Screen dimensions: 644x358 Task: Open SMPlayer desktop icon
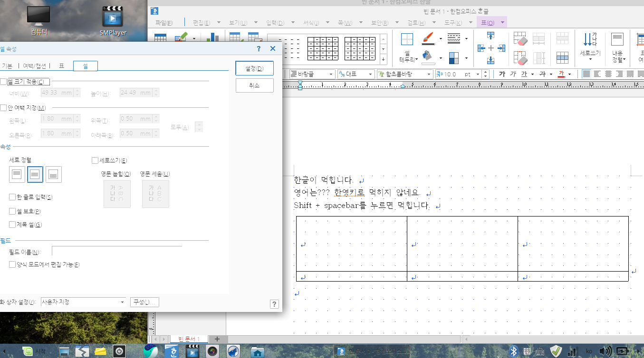click(113, 21)
